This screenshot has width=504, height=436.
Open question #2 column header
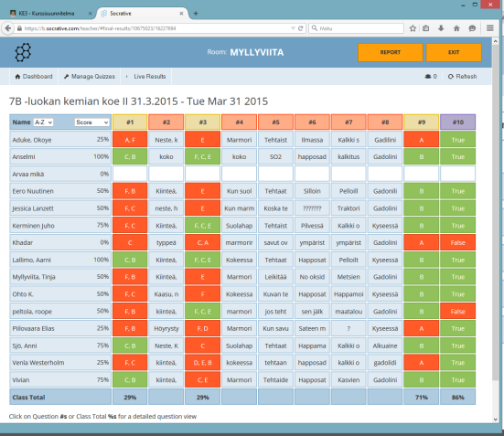pyautogui.click(x=166, y=122)
